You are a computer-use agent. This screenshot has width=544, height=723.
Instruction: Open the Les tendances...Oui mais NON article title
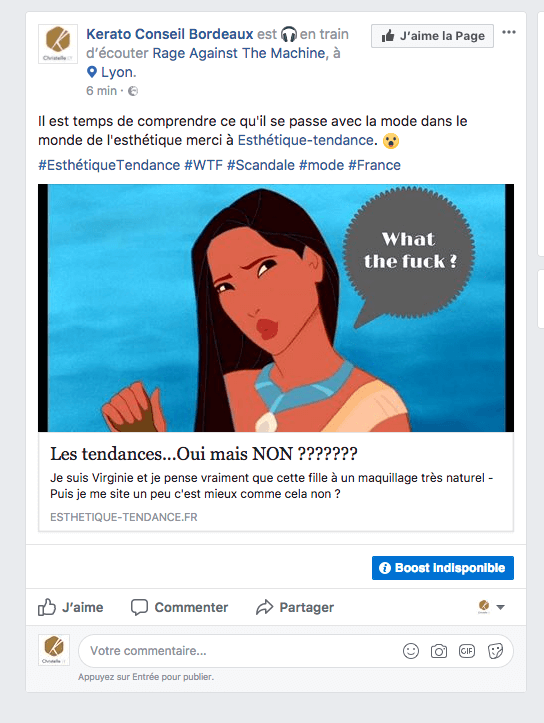(x=203, y=454)
